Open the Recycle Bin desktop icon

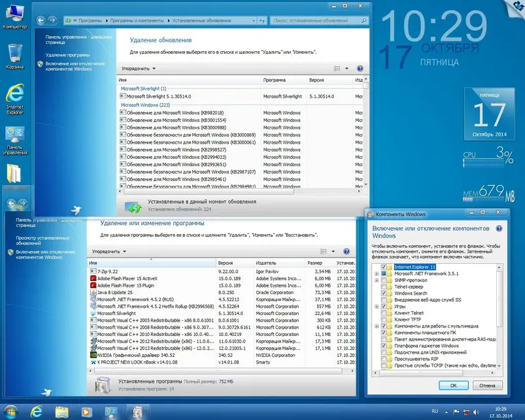14,56
